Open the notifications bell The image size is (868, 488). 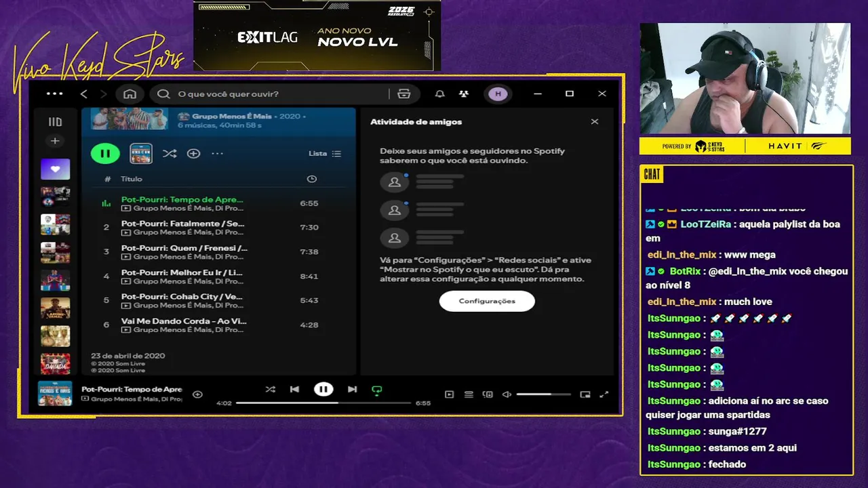[439, 94]
